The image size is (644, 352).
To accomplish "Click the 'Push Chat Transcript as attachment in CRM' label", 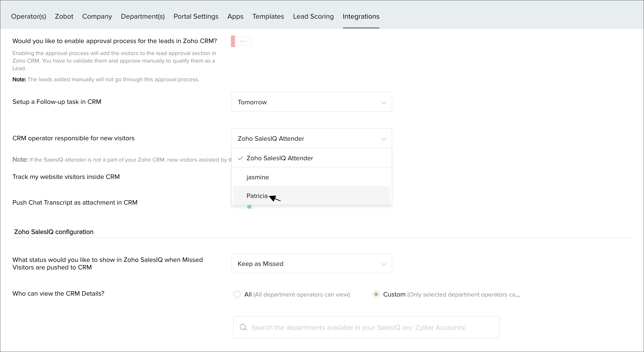I will pyautogui.click(x=75, y=202).
